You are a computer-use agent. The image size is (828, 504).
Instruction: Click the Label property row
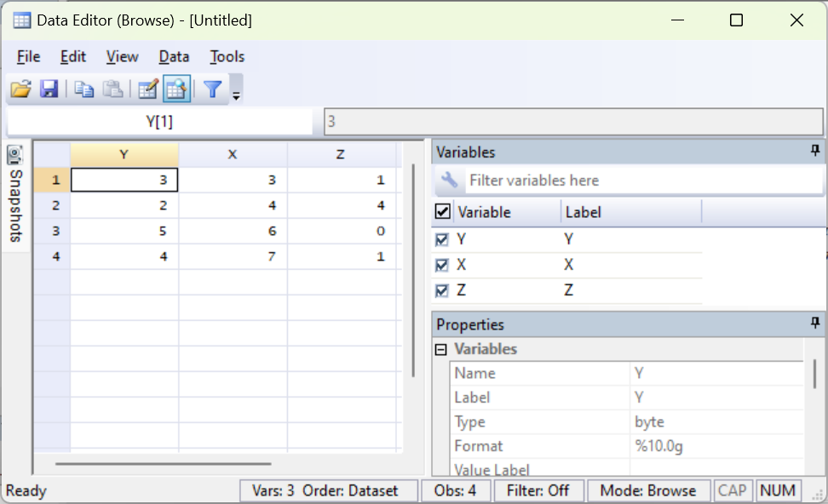[627, 398]
